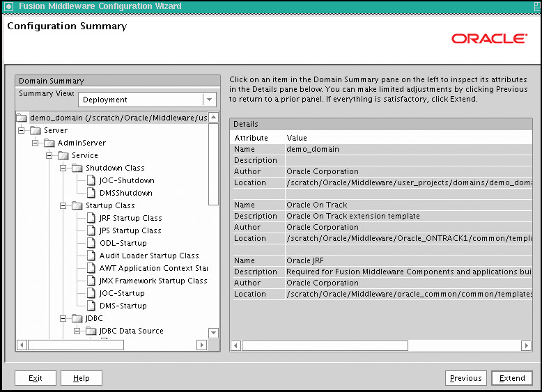Click the Service folder icon
The width and height of the screenshot is (542, 392).
[63, 155]
